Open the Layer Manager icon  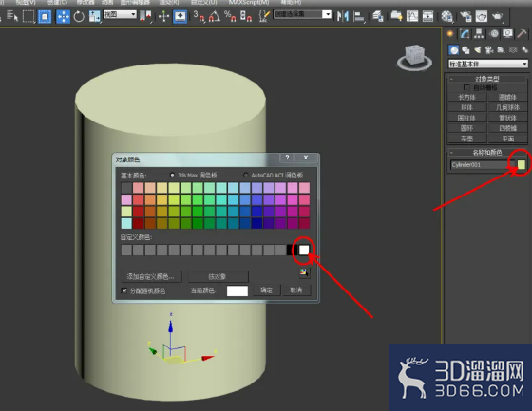point(378,16)
